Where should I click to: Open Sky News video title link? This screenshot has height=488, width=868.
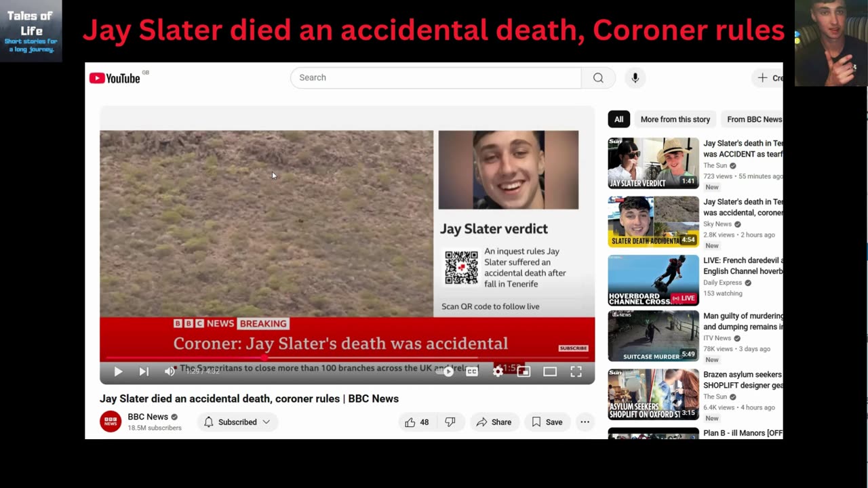[x=743, y=207]
